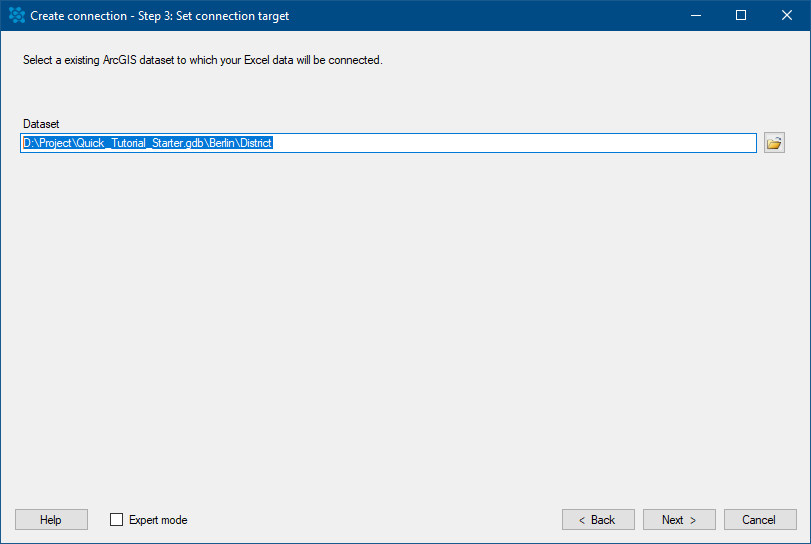811x544 pixels.
Task: Toggle Expert mode via its text label
Action: click(x=158, y=520)
